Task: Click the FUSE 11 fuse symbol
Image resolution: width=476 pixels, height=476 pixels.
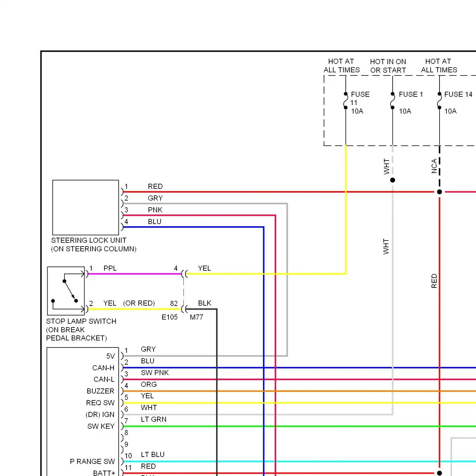Action: 346,101
